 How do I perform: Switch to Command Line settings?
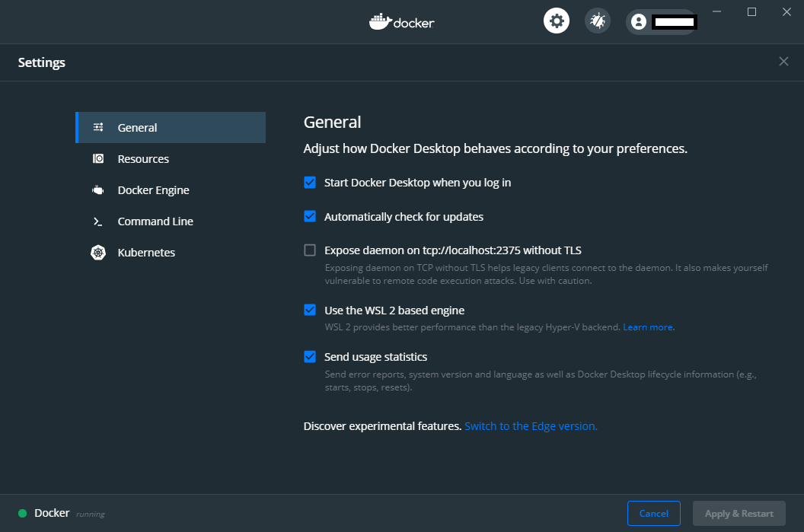pos(171,221)
